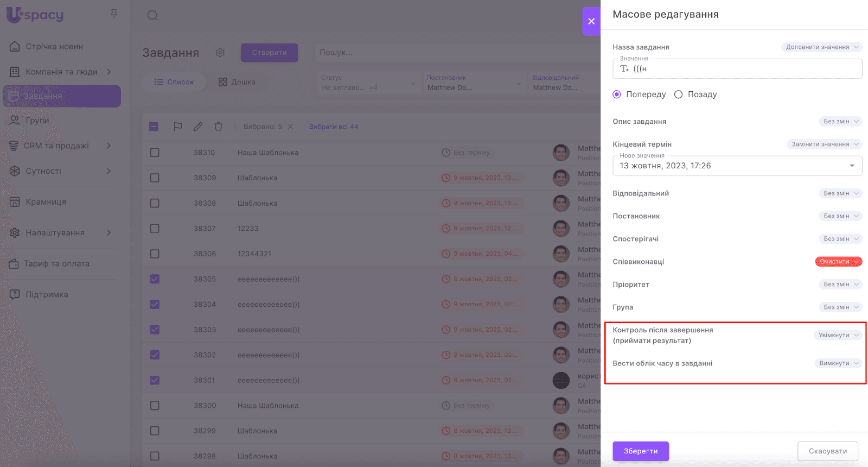Clear selection with X next to Вибрано: 5
The height and width of the screenshot is (467, 868).
(290, 127)
